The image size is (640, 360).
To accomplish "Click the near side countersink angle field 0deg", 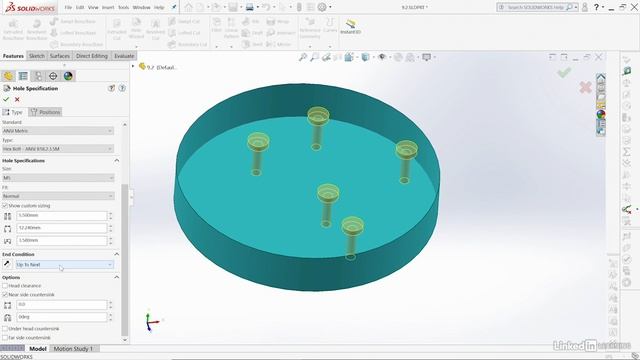I will tap(62, 317).
